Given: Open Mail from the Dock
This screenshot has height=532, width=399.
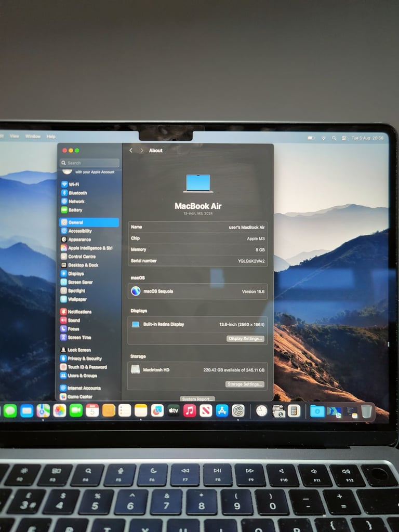Looking at the screenshot, I should 27,411.
